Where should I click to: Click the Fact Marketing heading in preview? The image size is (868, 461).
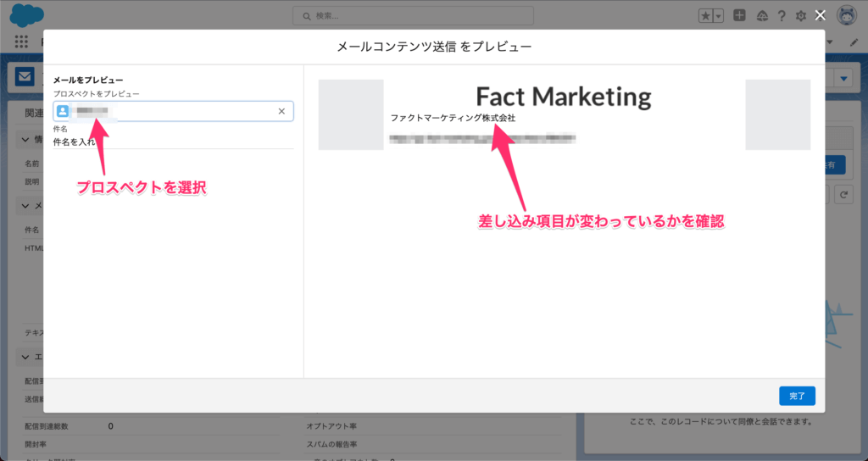(564, 97)
